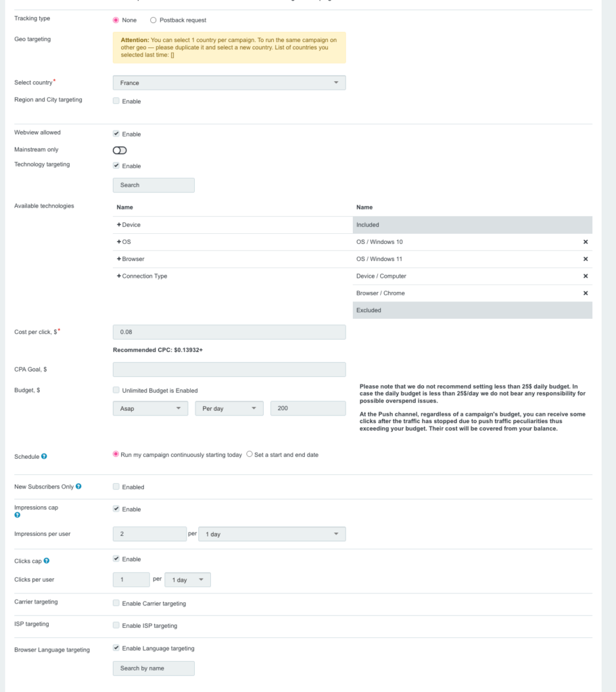Select Set a start and end date
The height and width of the screenshot is (692, 616).
(x=250, y=455)
